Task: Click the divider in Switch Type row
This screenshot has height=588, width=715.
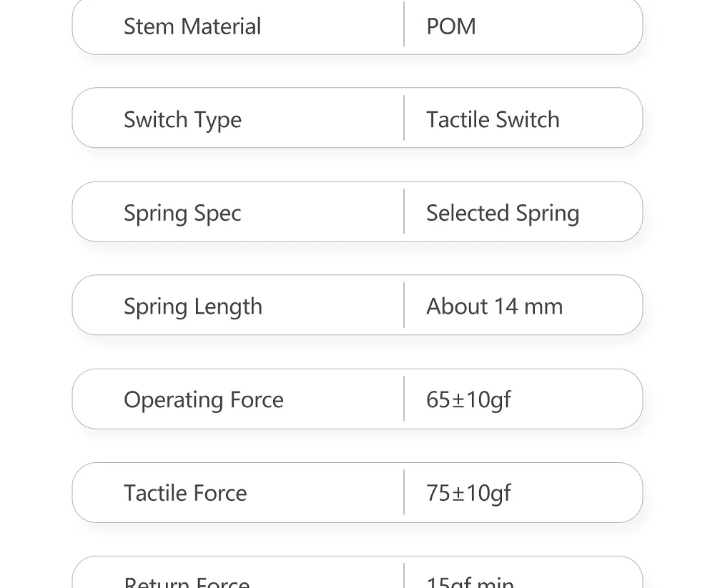Action: [x=404, y=118]
